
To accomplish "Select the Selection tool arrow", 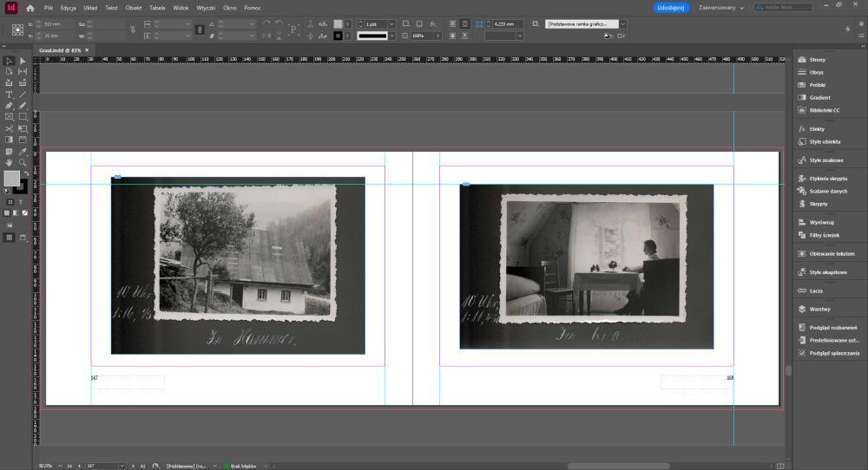I will (9, 61).
